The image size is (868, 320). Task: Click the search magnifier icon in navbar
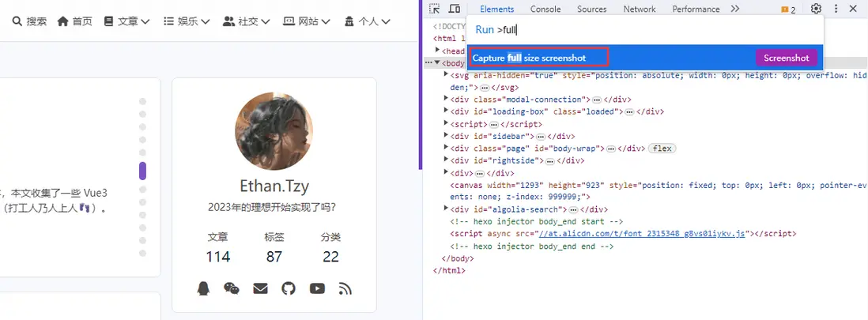[17, 21]
